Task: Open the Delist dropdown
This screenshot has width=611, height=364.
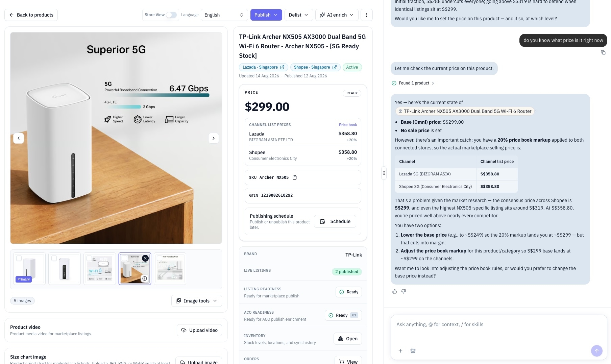Action: point(299,15)
